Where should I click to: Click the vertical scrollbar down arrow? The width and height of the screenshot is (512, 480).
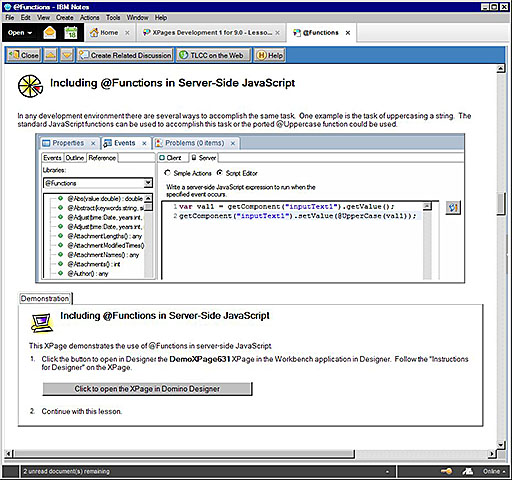click(501, 444)
